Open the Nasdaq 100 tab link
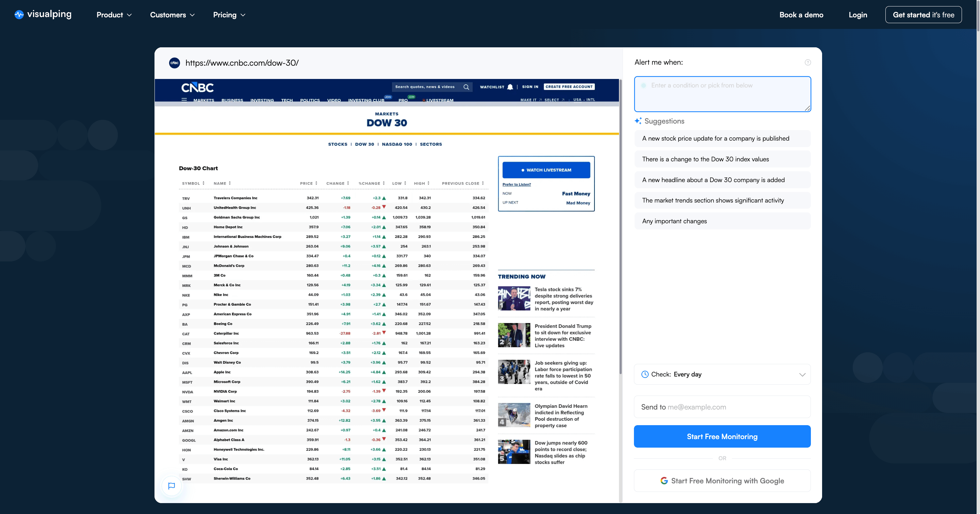Viewport: 980px width, 514px height. click(x=397, y=144)
